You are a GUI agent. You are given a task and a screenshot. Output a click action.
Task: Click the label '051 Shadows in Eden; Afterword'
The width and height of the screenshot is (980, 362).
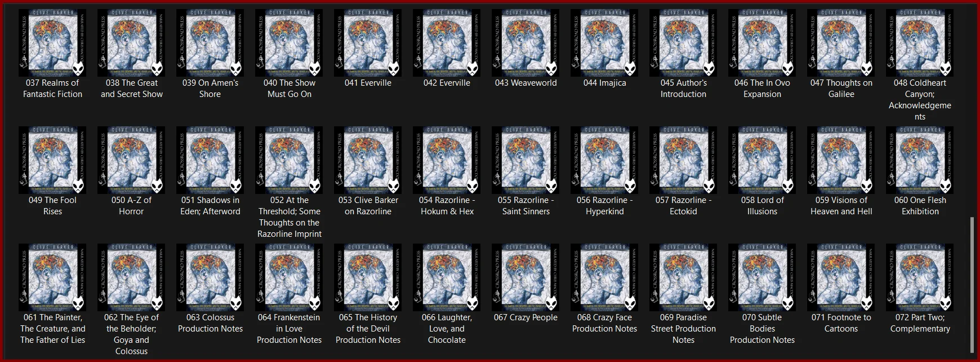pos(210,206)
